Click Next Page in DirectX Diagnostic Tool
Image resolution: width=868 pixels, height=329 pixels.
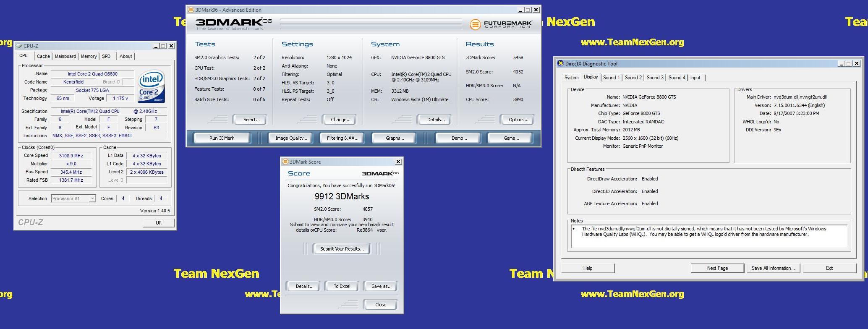(717, 268)
